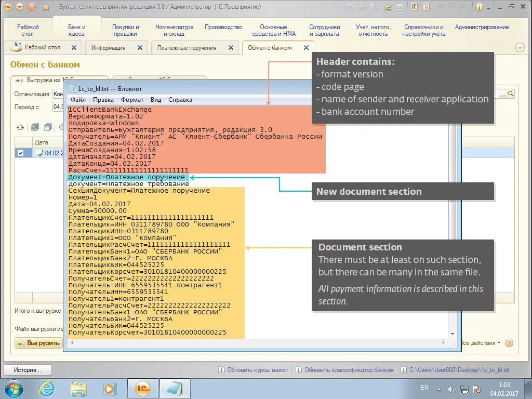Open the Справочники и настройки учета section
Image resolution: width=532 pixels, height=399 pixels.
point(424,31)
